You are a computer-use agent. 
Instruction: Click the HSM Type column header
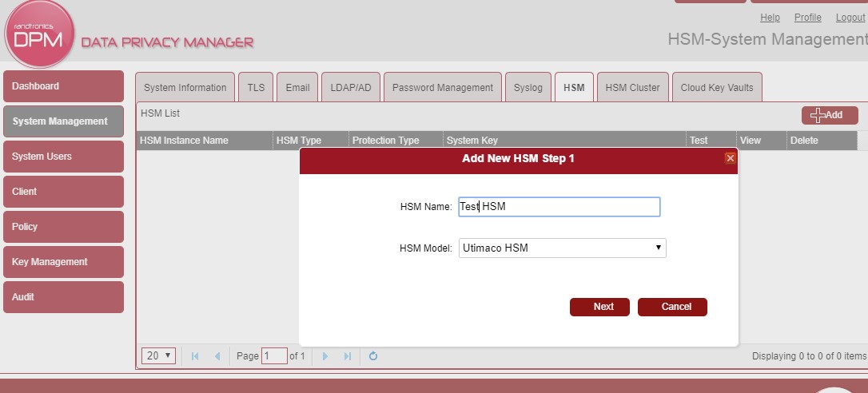coord(311,141)
